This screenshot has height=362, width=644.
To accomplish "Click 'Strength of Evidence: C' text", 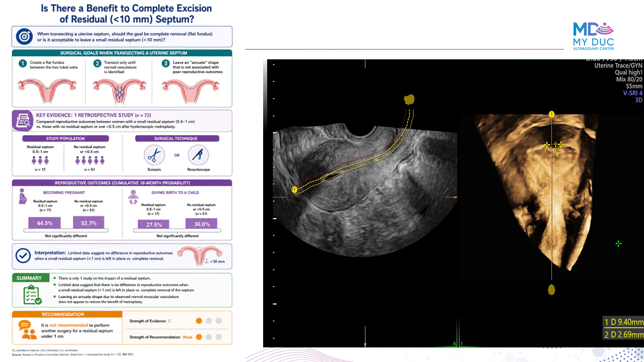I will point(150,321).
